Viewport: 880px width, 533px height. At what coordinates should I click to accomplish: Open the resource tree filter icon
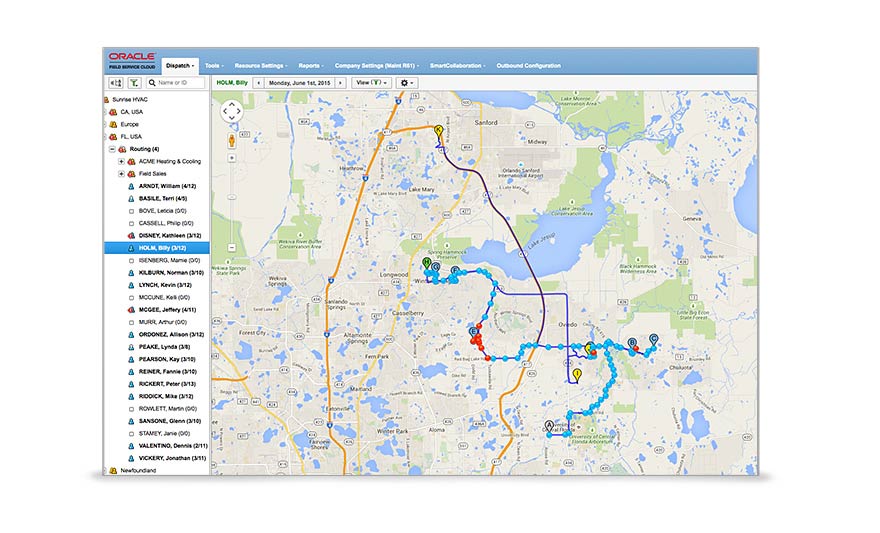134,82
